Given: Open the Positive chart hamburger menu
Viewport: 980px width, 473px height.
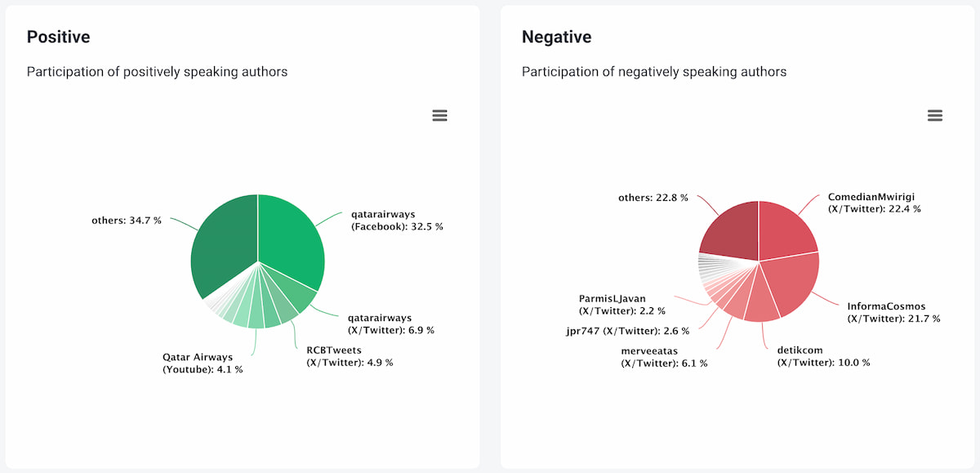Looking at the screenshot, I should (x=439, y=116).
